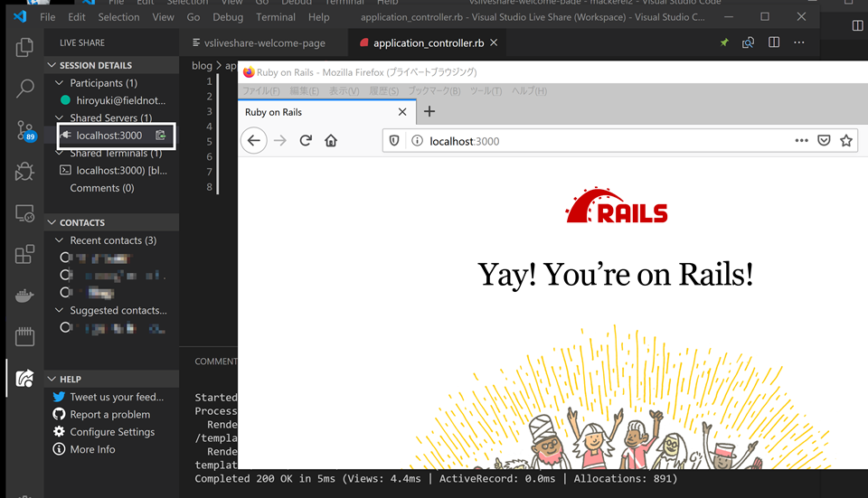
Task: Click the Firefox home button
Action: pos(331,141)
